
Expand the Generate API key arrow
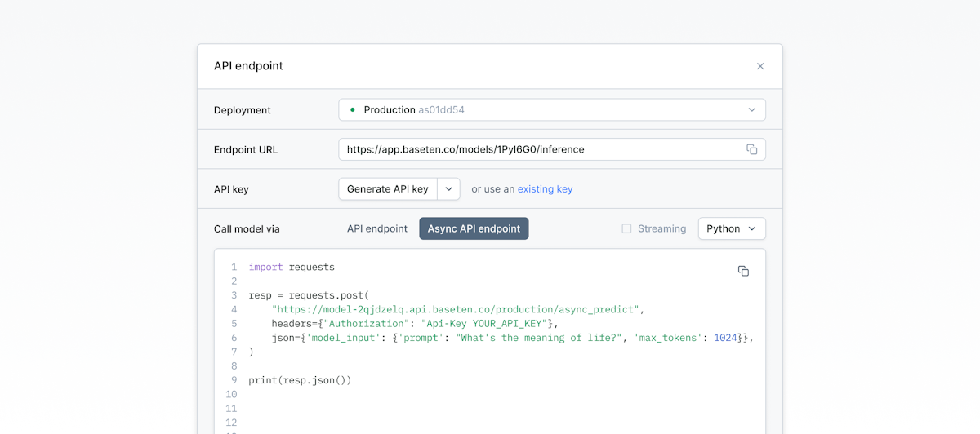coord(449,189)
